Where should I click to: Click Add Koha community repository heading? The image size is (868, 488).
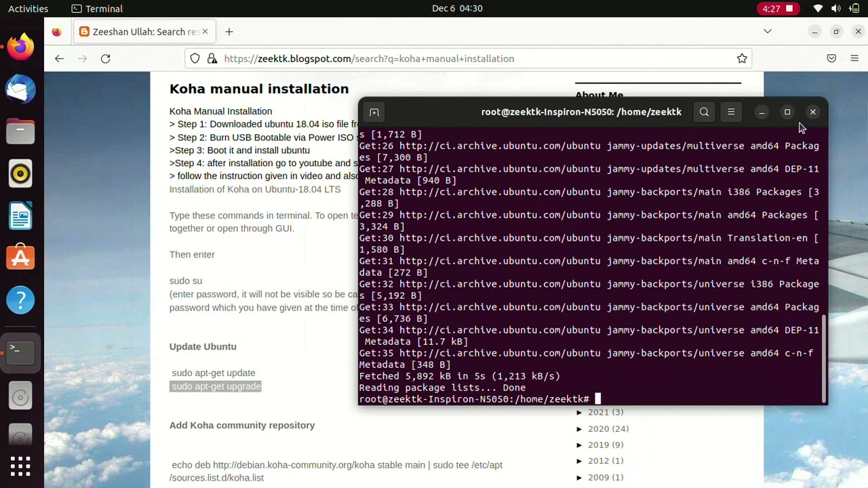tap(242, 425)
